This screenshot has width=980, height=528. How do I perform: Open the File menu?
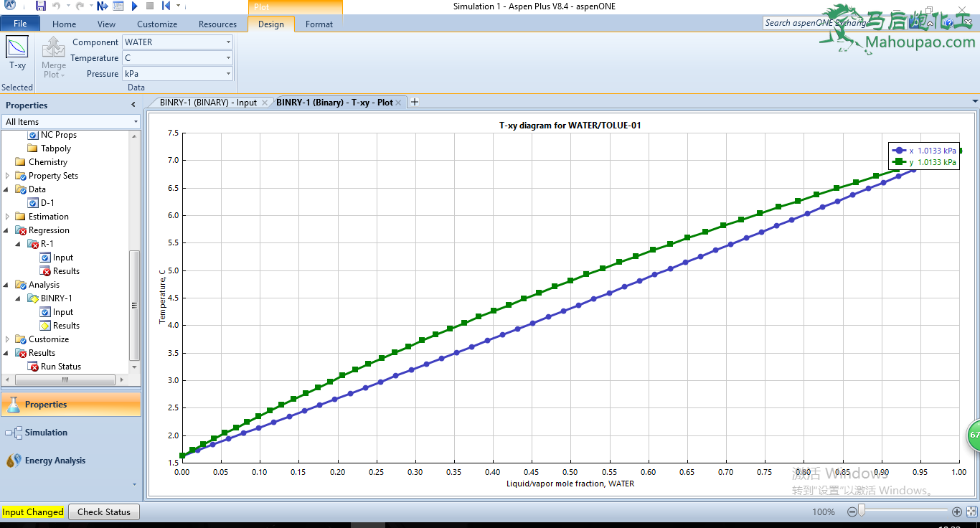pos(20,24)
